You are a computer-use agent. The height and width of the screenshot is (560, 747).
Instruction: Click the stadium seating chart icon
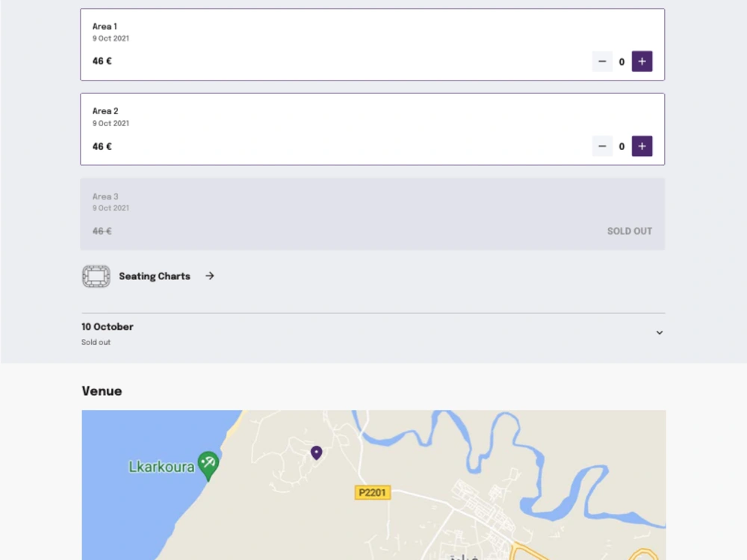[x=96, y=276]
